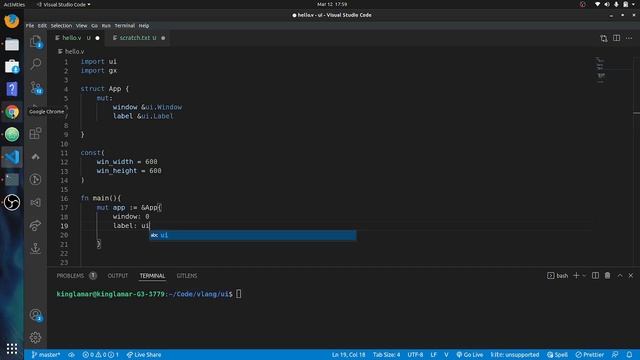
Task: Open the Extensions view in the activity bar
Action: (x=36, y=133)
